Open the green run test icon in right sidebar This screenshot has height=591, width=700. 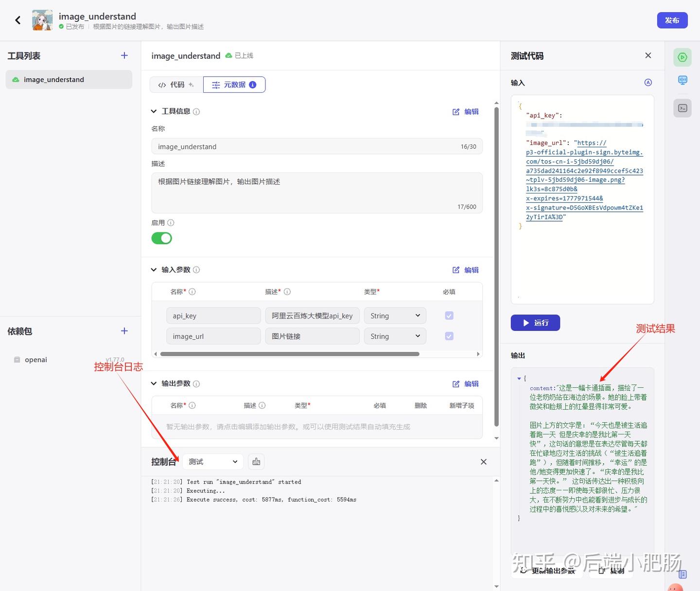click(x=682, y=57)
